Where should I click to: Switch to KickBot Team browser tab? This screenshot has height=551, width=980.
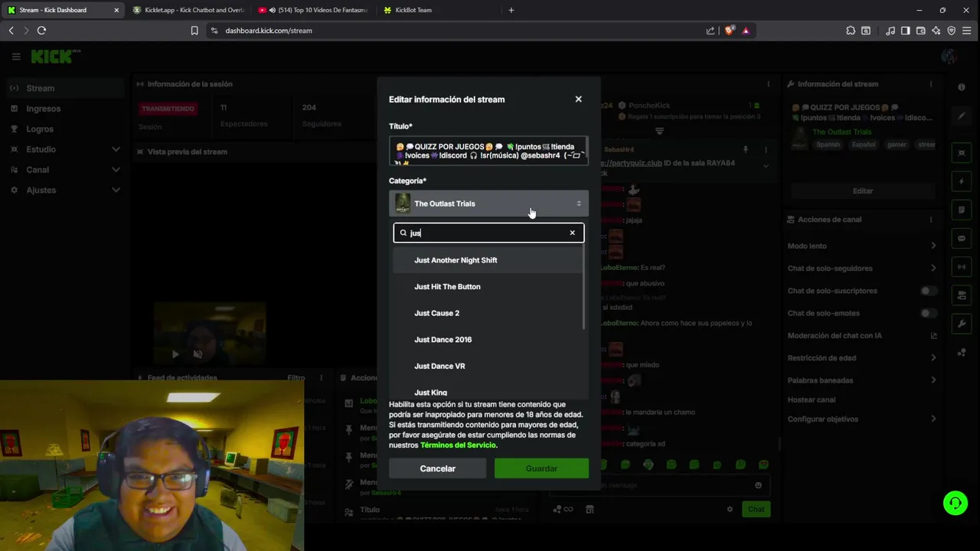[x=438, y=10]
